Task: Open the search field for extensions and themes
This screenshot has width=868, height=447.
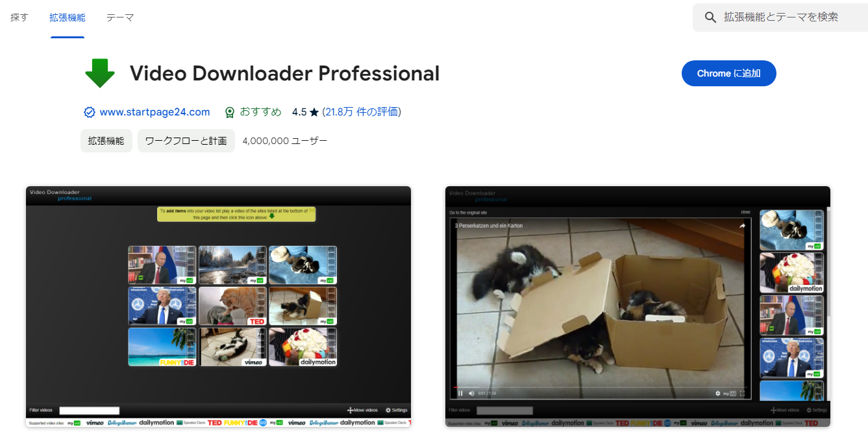Action: click(x=779, y=17)
